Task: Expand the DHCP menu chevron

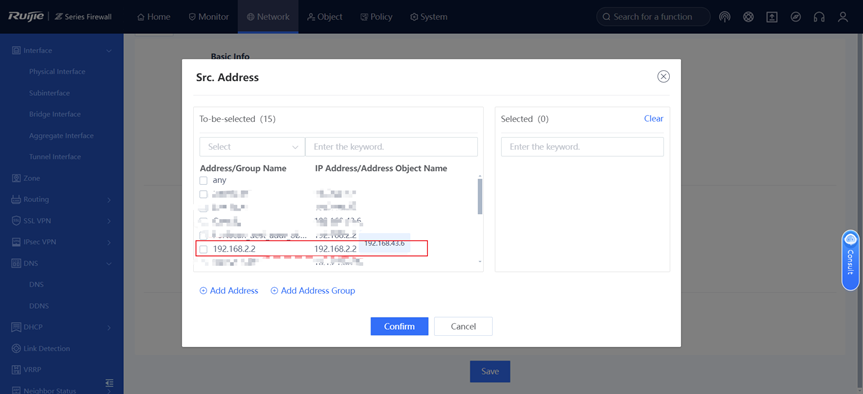Action: (x=109, y=328)
